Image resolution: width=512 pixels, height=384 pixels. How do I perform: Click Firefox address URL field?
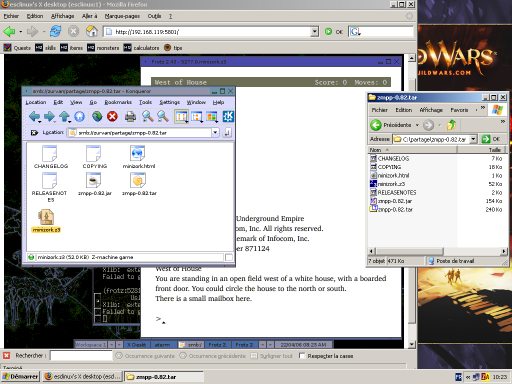(x=207, y=32)
